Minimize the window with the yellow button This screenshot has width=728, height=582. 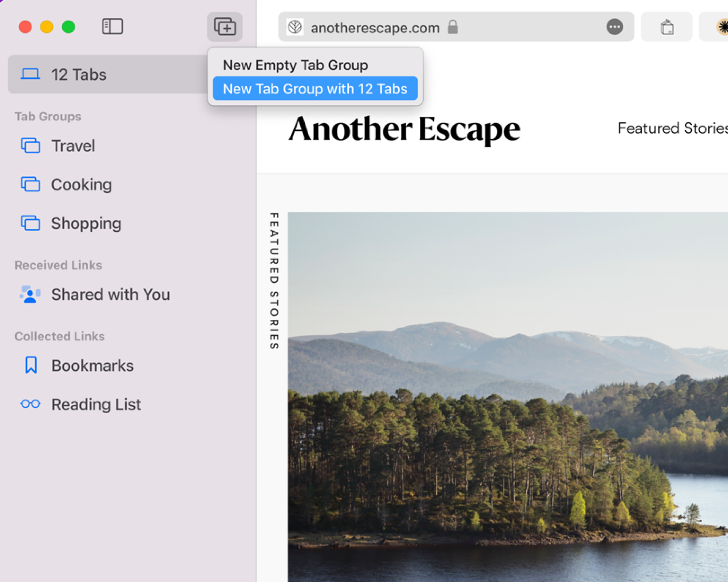click(x=47, y=27)
